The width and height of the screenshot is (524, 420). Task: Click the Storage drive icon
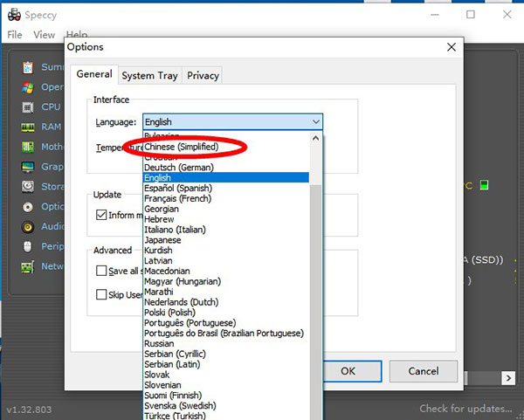(28, 187)
